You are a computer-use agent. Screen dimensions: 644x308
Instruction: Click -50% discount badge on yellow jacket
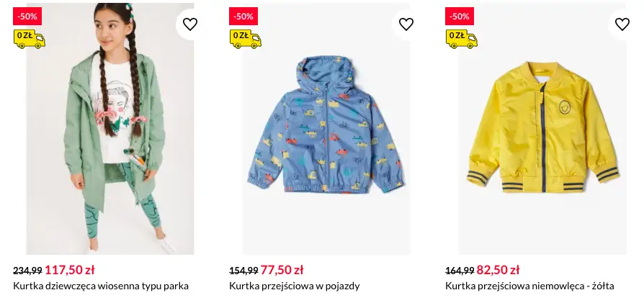[x=460, y=16]
